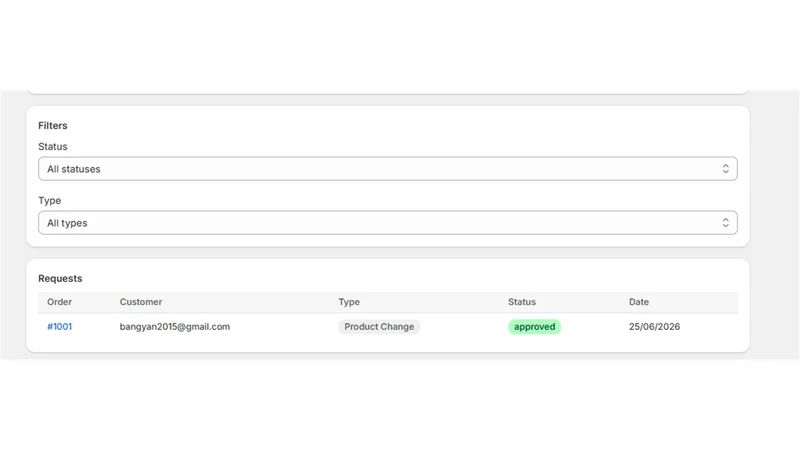Open order #1001 link
This screenshot has width=800, height=450.
60,327
